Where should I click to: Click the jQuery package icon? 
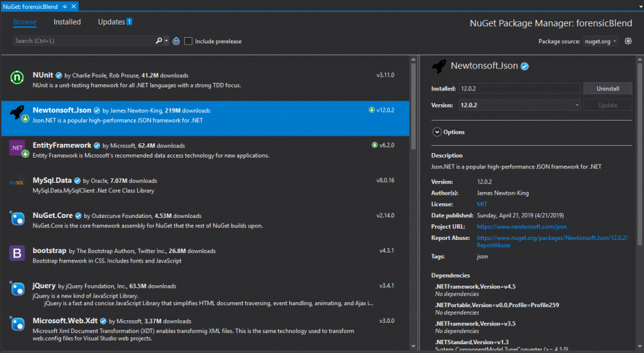[x=16, y=288]
